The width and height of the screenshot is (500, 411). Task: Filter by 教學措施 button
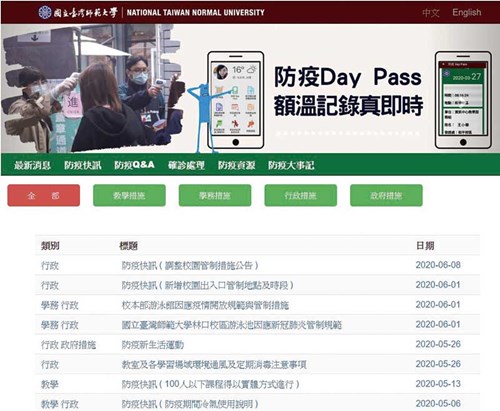tap(129, 195)
